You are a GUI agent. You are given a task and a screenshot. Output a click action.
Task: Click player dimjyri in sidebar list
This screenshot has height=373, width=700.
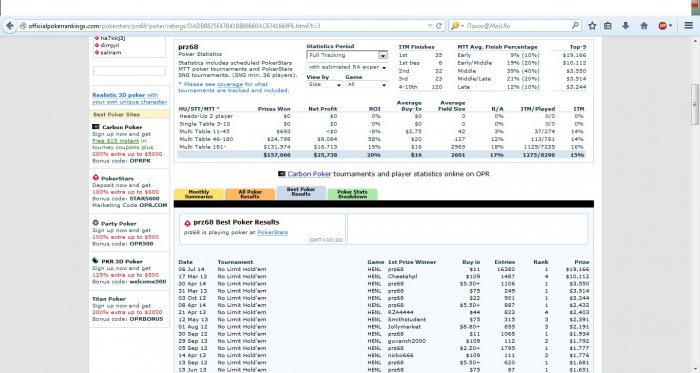click(110, 45)
